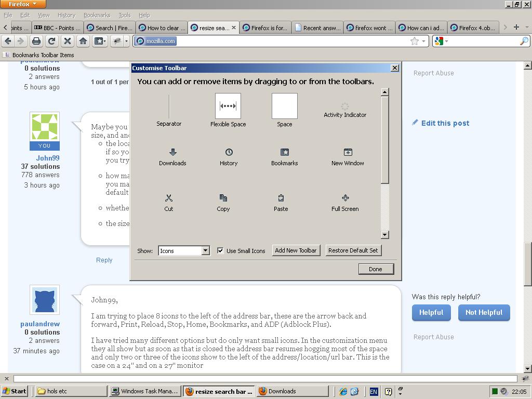The height and width of the screenshot is (399, 532).
Task: Click the paulandrew username link beside the cat avatar
Action: click(x=40, y=324)
